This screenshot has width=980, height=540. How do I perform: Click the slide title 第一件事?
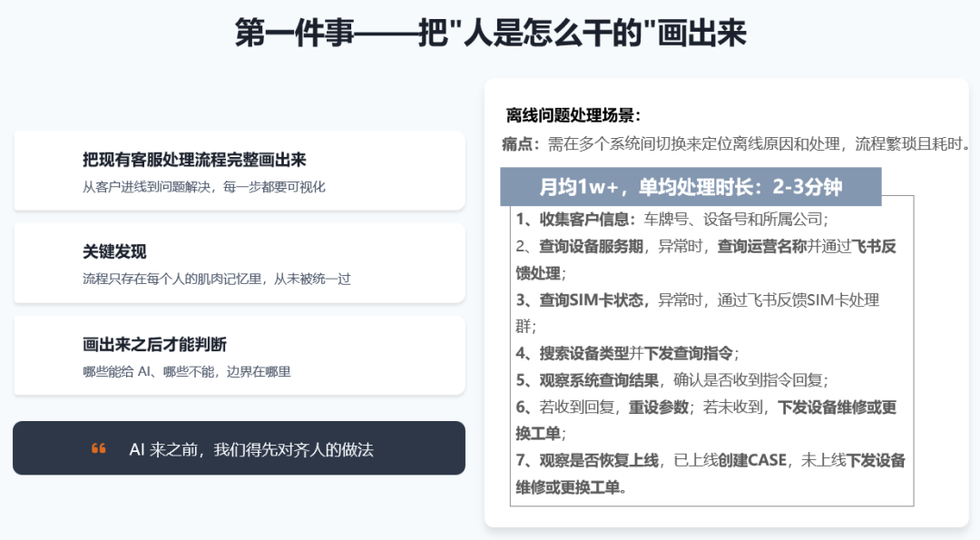[490, 34]
